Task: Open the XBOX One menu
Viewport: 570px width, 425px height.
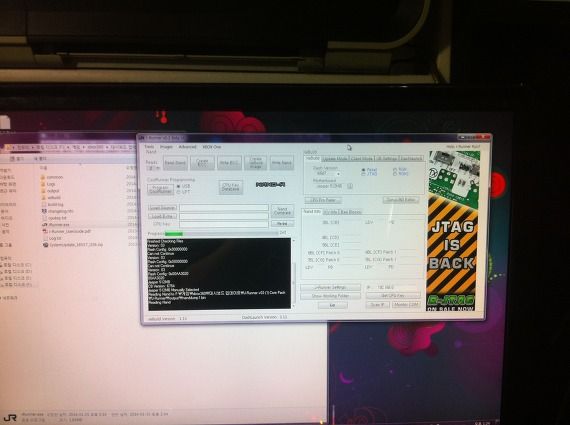Action: [x=212, y=147]
